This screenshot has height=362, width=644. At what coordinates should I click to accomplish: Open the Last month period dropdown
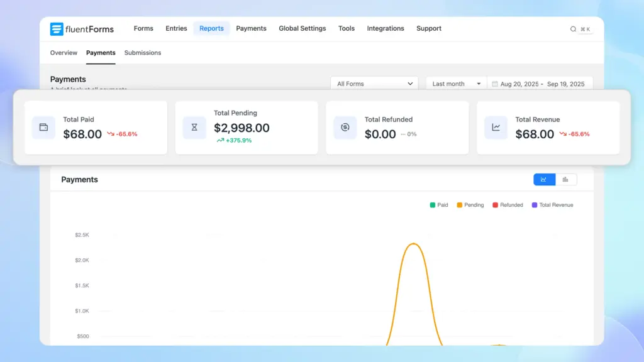tap(457, 84)
